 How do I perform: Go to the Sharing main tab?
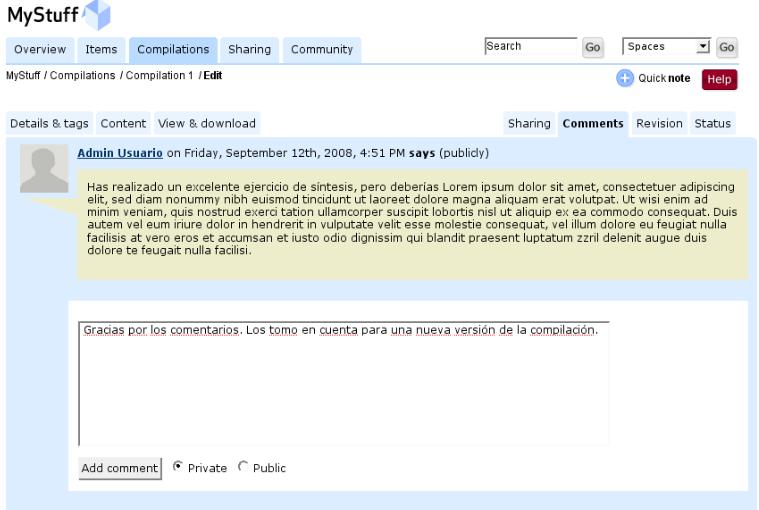point(249,49)
